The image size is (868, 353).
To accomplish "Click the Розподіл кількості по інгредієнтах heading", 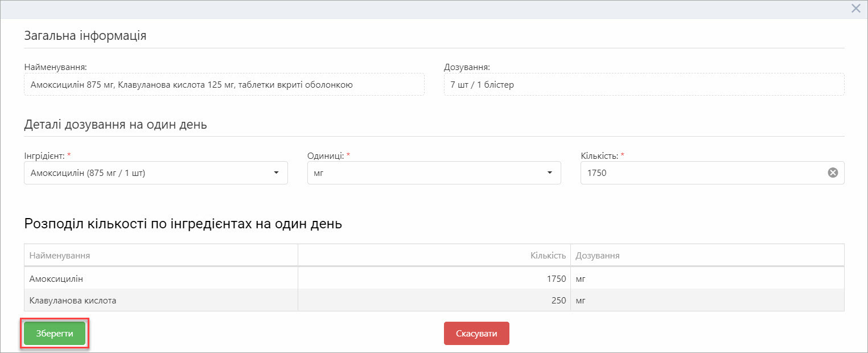I will click(183, 224).
